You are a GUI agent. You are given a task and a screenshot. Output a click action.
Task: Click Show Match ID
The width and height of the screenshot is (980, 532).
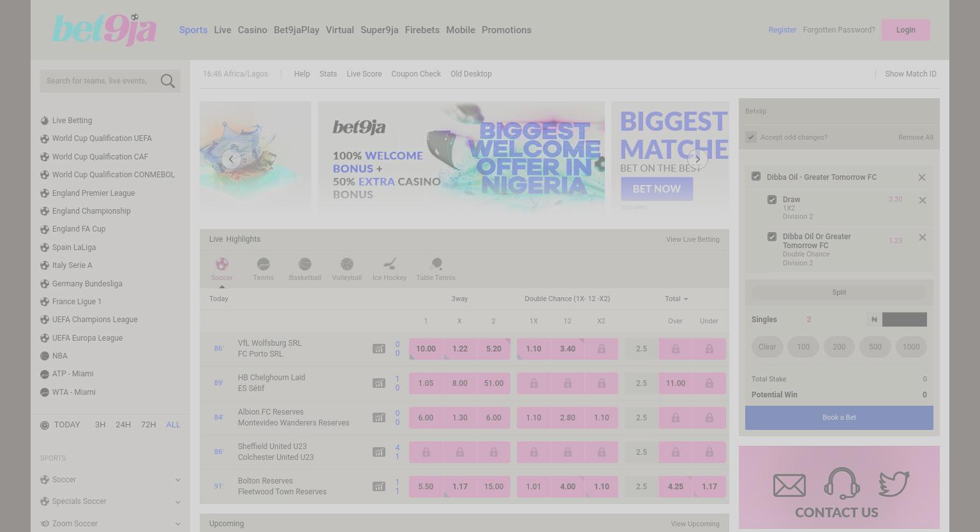pyautogui.click(x=910, y=74)
